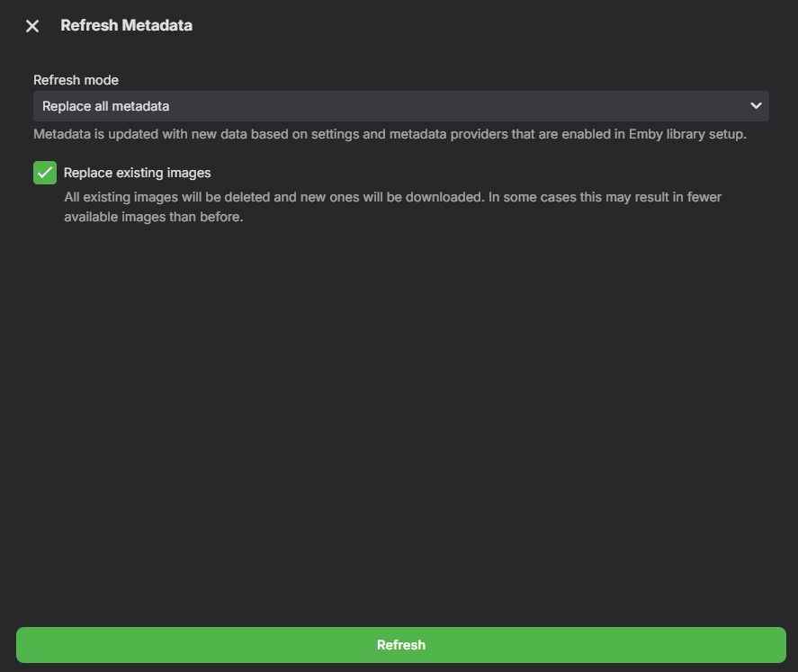Viewport: 798px width, 672px height.
Task: Toggle via the 'Replace existing images' label
Action: 137,173
